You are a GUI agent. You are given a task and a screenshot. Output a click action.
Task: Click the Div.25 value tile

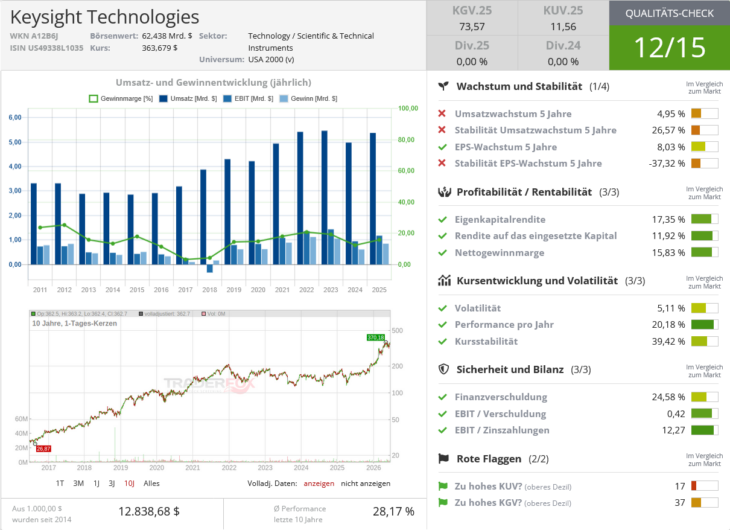(x=472, y=53)
